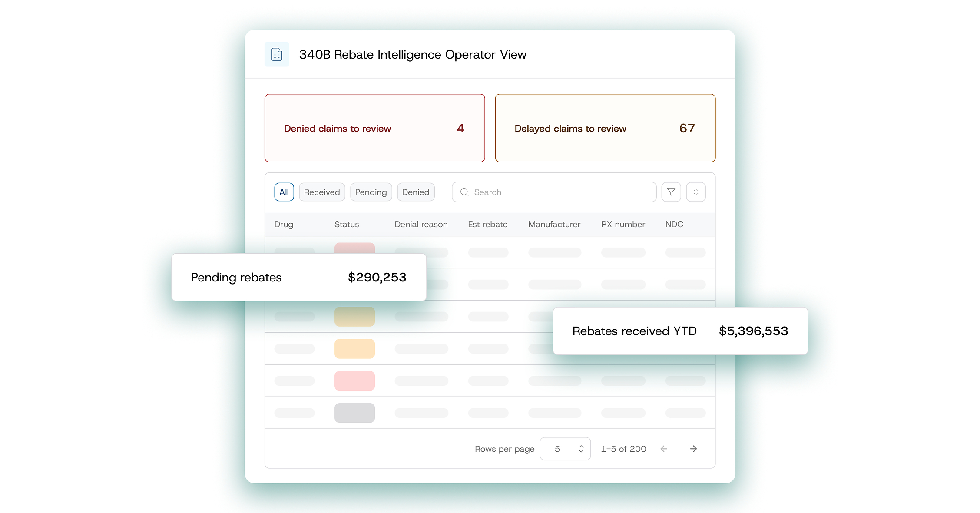
Task: Click the $5,396,553 received amount
Action: pos(753,331)
